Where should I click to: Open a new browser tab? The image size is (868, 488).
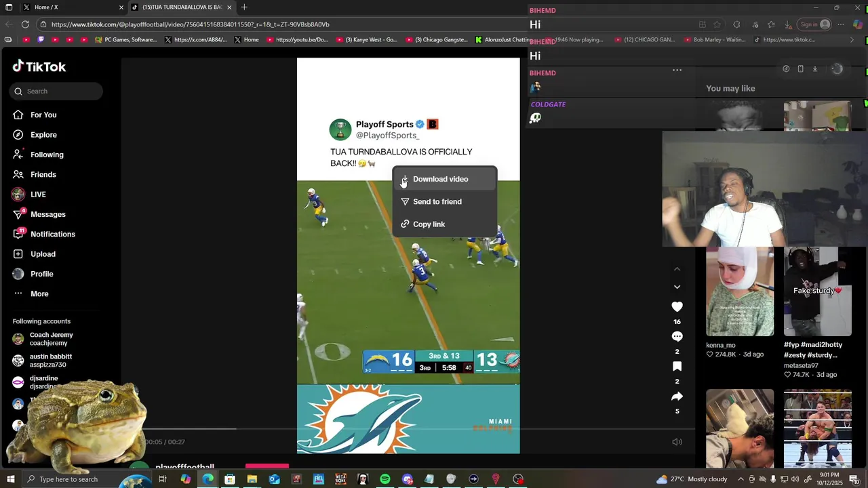pos(244,7)
